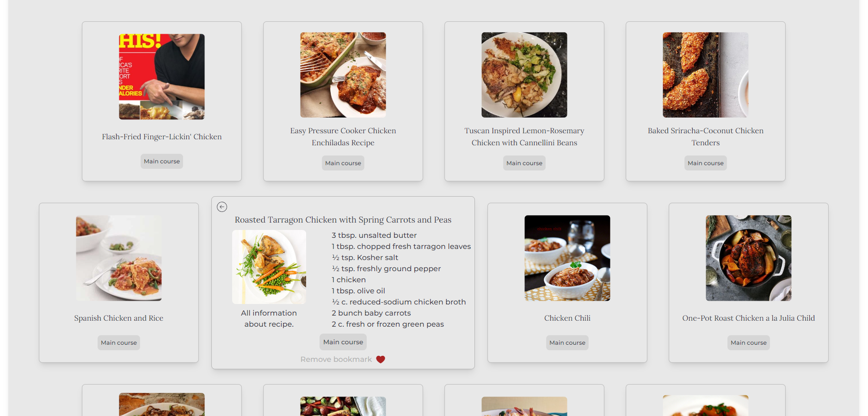Select the Tuscan Inspired Lemon-Rosemary Chicken photo

coord(524,75)
